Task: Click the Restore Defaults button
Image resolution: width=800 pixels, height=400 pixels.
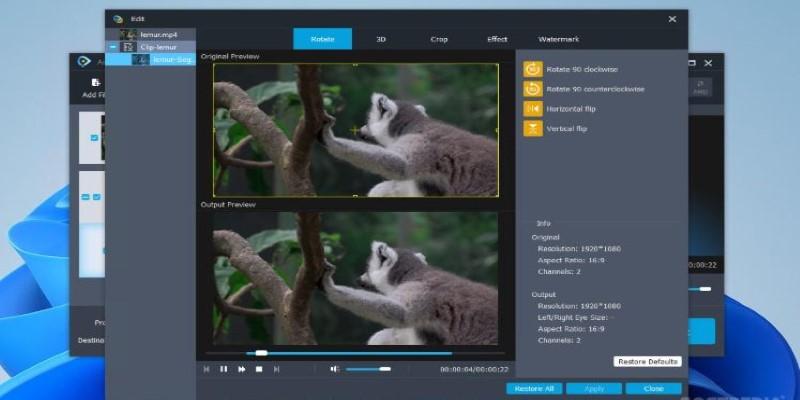Action: (647, 361)
